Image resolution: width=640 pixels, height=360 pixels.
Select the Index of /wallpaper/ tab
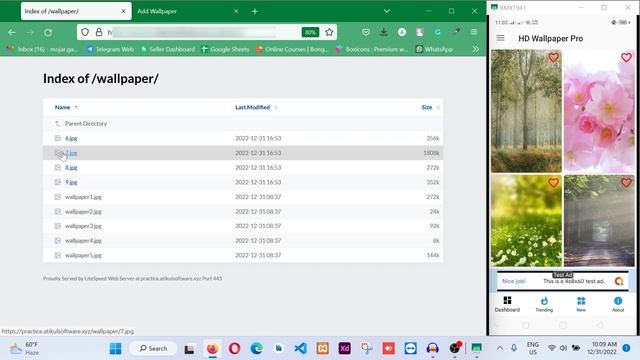pos(76,11)
